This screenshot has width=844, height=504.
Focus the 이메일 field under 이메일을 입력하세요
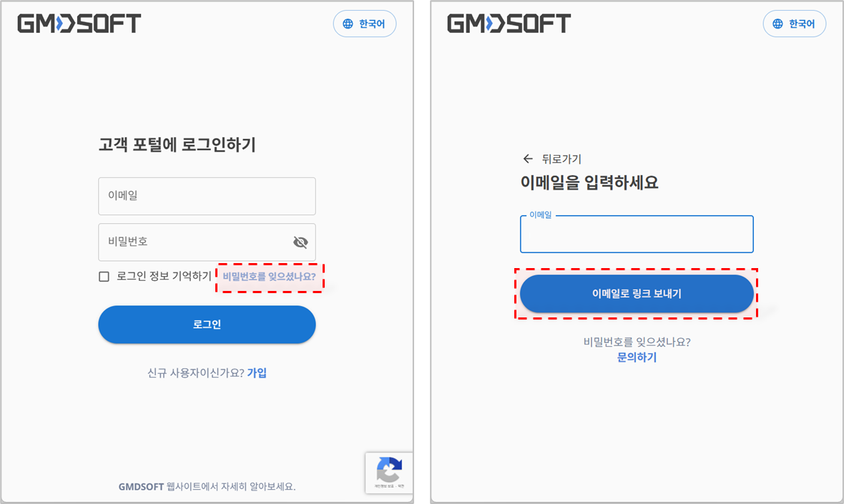coord(637,234)
